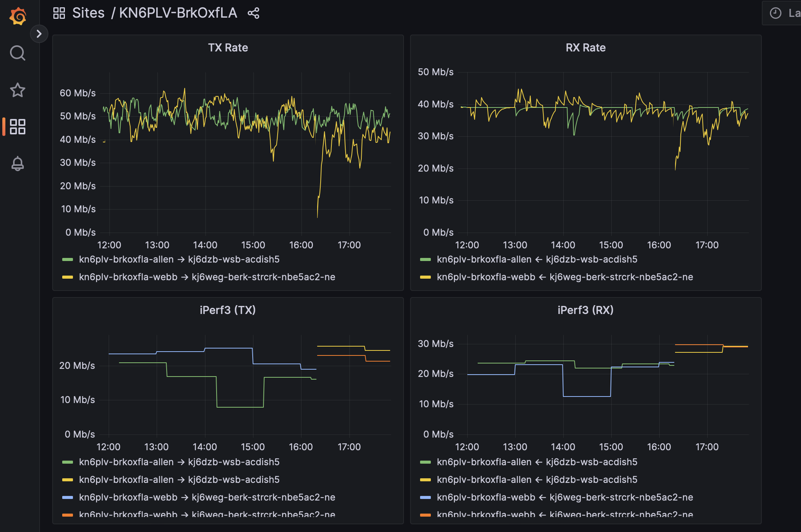Click blue color swatch in iPerf3 (TX) legend
Screen dimensions: 801x532
click(x=68, y=497)
